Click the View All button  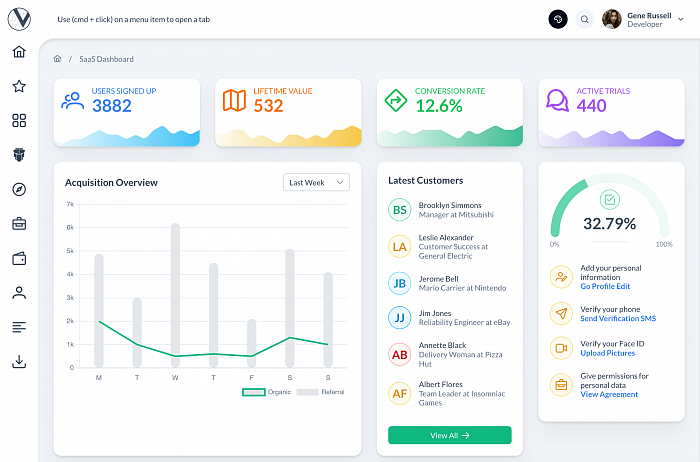[x=450, y=435]
